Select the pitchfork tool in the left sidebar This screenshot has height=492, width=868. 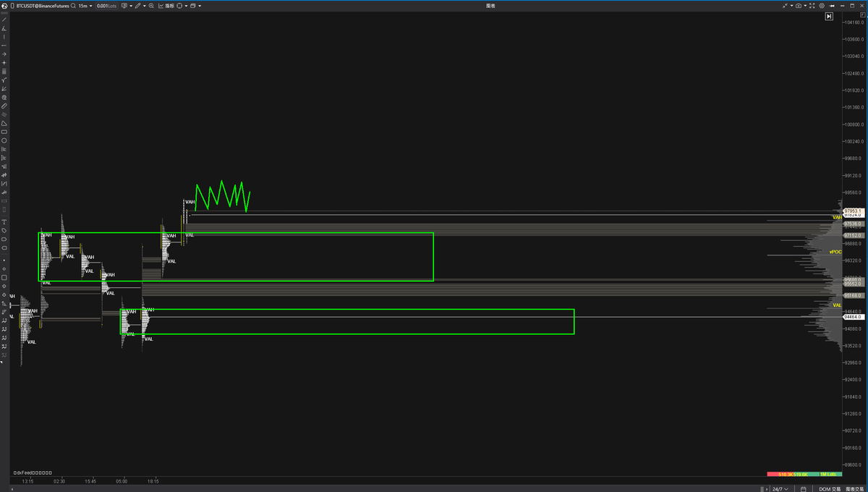point(4,80)
